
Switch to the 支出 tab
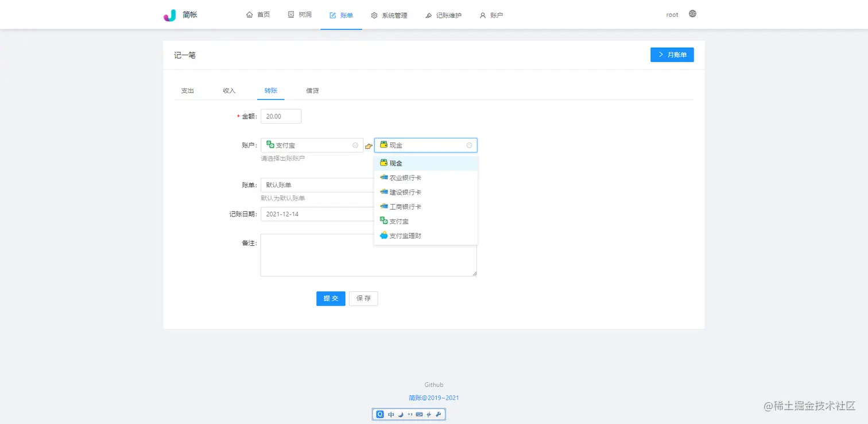[x=188, y=91]
